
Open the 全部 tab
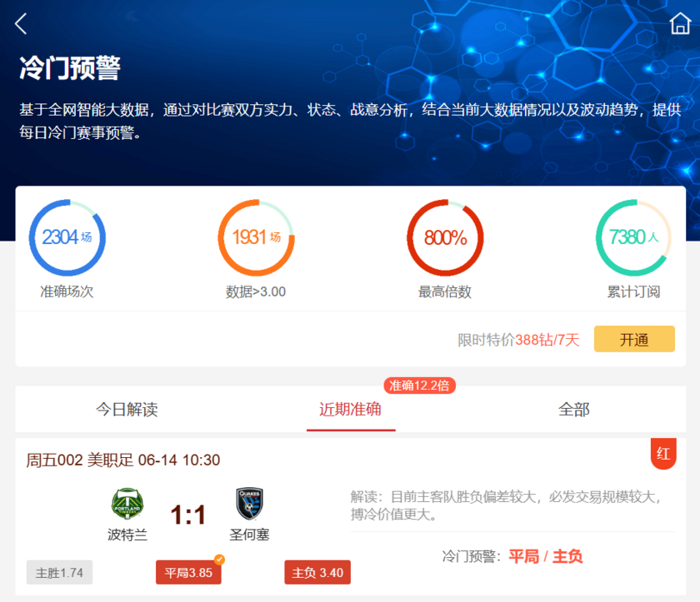pyautogui.click(x=573, y=410)
